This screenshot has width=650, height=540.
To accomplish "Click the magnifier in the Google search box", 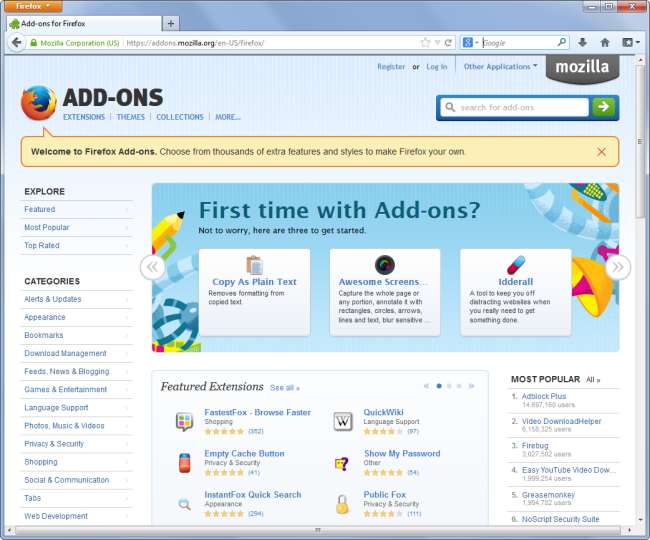I will (x=562, y=42).
